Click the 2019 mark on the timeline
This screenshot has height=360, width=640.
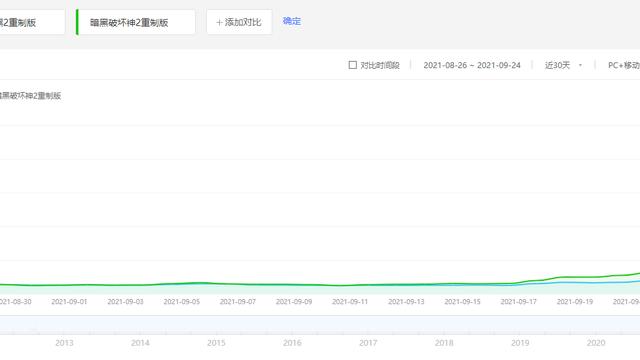(520, 343)
